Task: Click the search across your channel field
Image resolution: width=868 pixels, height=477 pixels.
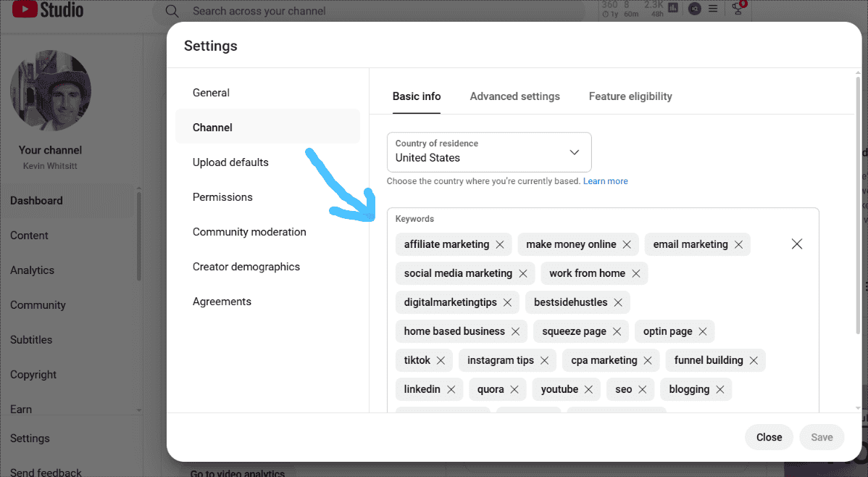Action: click(368, 11)
